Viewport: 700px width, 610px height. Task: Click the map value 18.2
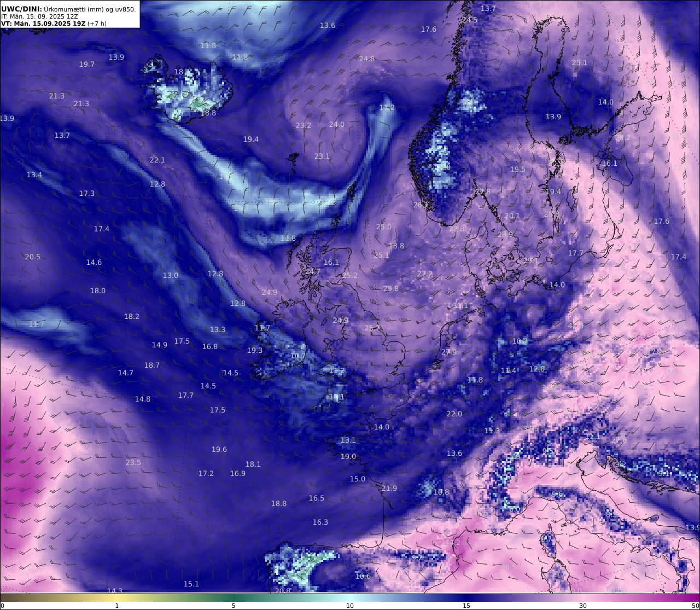click(132, 317)
